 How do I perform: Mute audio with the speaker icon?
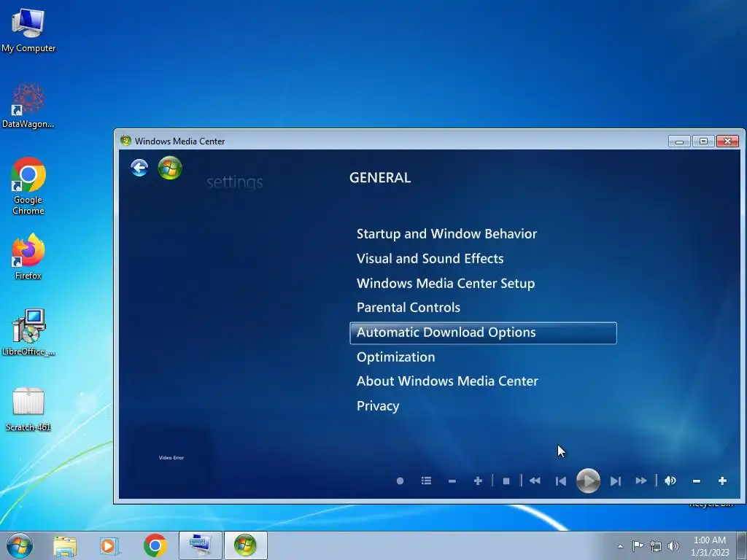[x=670, y=481]
